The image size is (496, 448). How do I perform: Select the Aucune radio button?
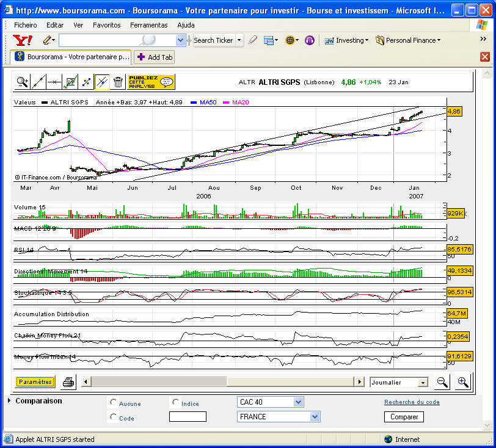[x=113, y=402]
